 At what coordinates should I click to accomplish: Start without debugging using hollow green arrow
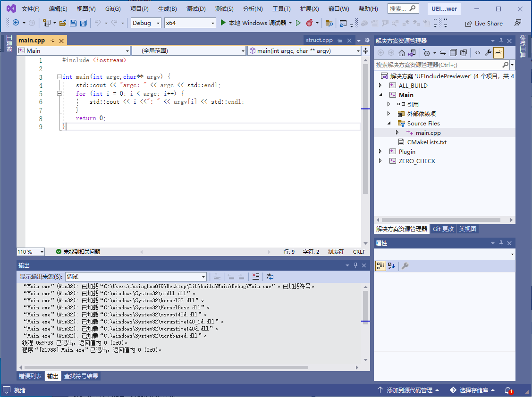pos(298,23)
